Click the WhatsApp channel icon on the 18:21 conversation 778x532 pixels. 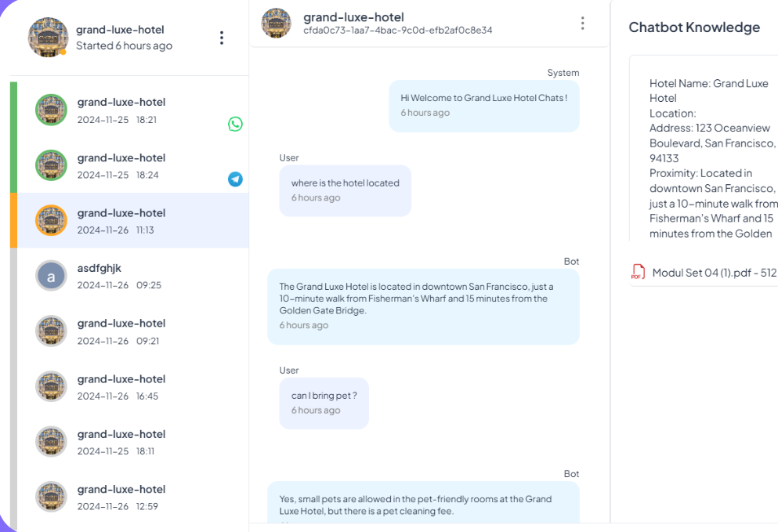(x=234, y=124)
